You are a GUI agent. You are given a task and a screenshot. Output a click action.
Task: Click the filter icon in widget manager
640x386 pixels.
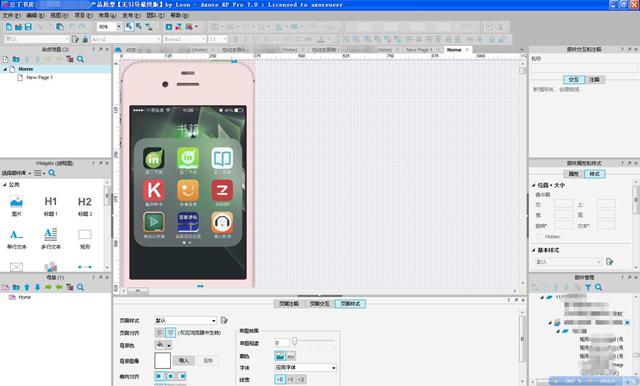(x=588, y=287)
